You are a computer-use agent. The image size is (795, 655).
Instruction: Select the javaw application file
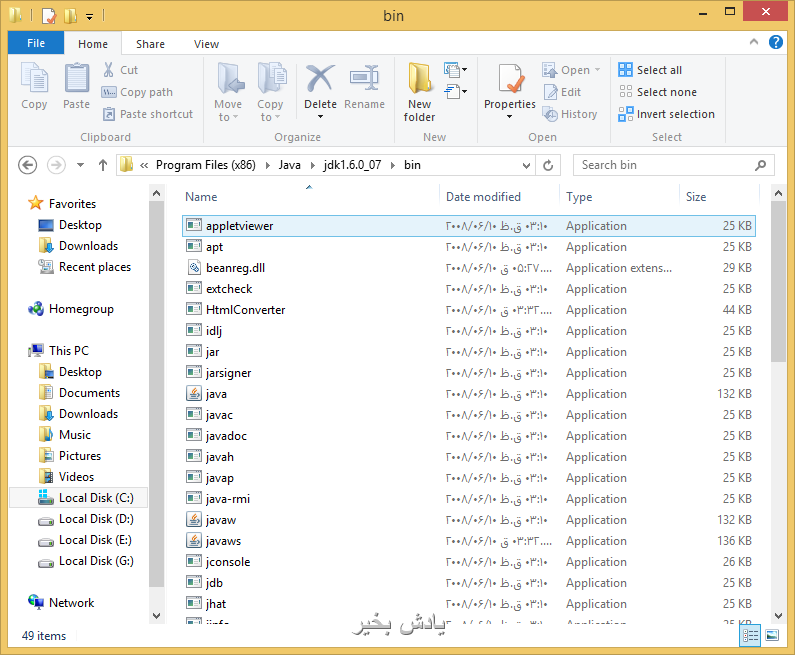(221, 520)
